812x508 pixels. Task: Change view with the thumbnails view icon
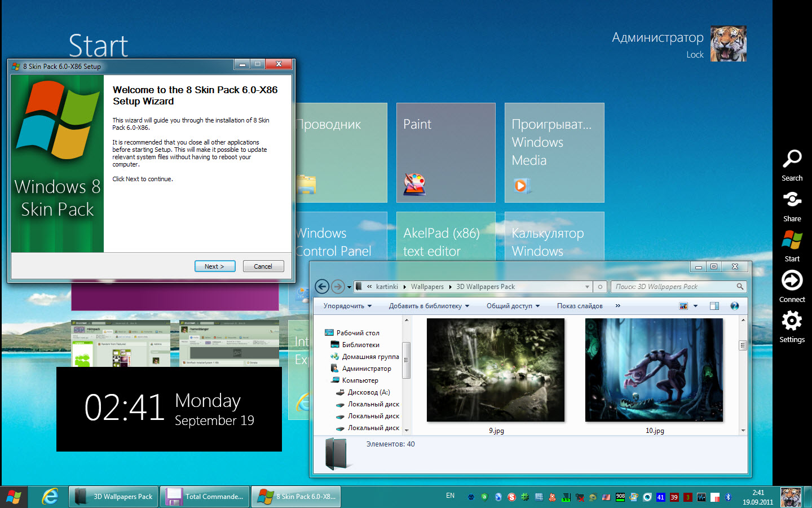[683, 306]
